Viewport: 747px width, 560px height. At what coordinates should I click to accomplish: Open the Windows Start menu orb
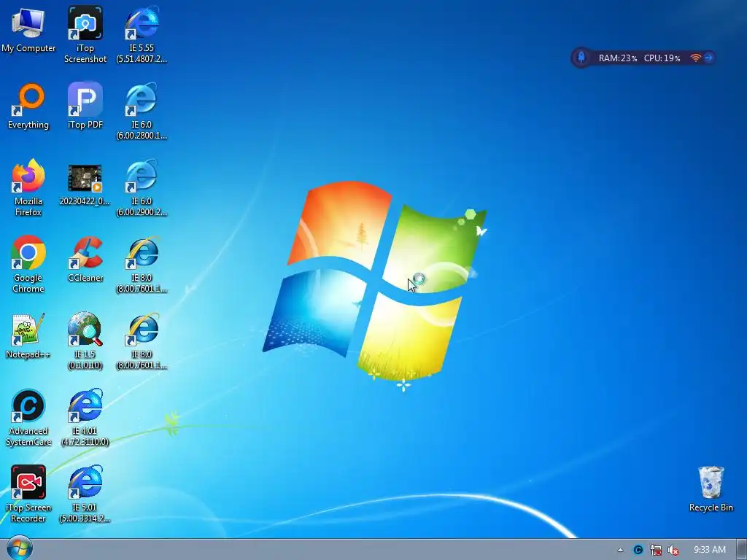point(20,548)
